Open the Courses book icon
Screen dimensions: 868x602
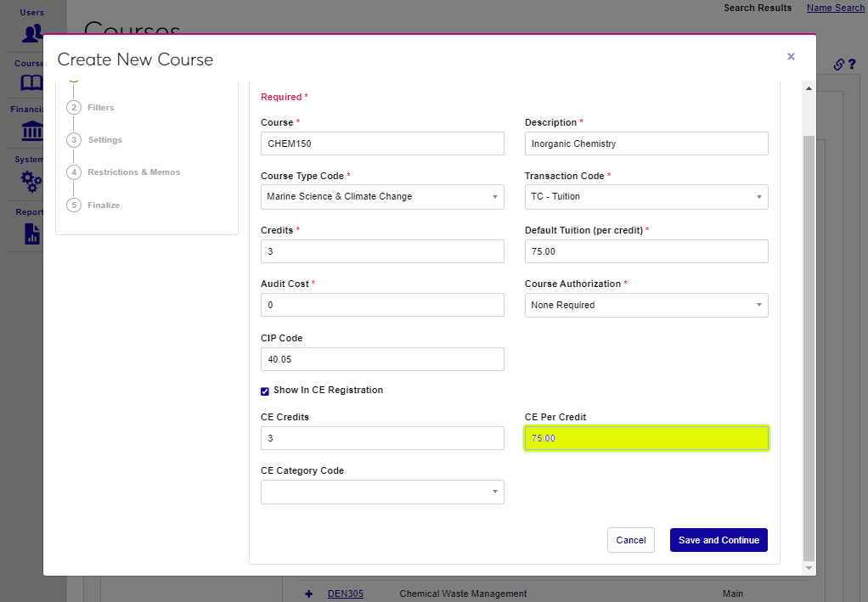32,82
